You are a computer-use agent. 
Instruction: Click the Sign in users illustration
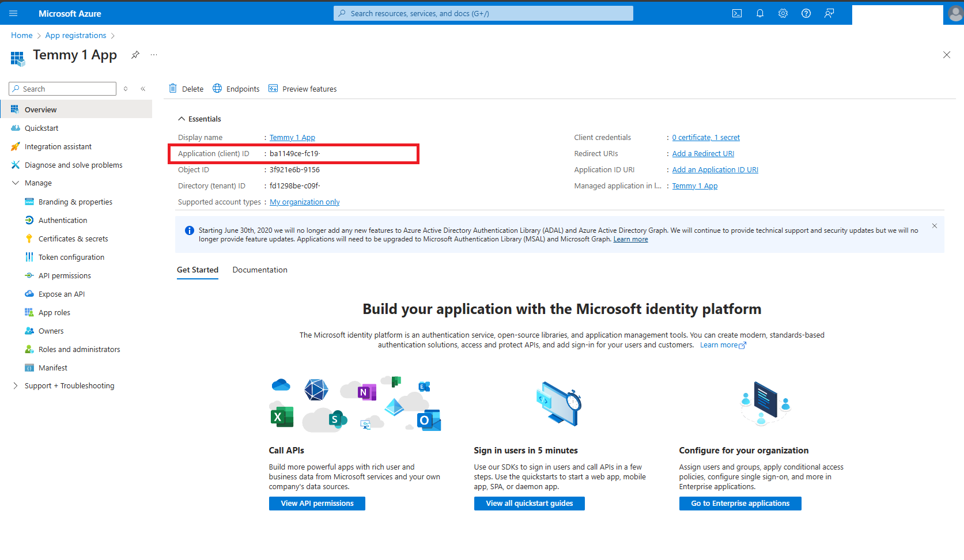558,404
